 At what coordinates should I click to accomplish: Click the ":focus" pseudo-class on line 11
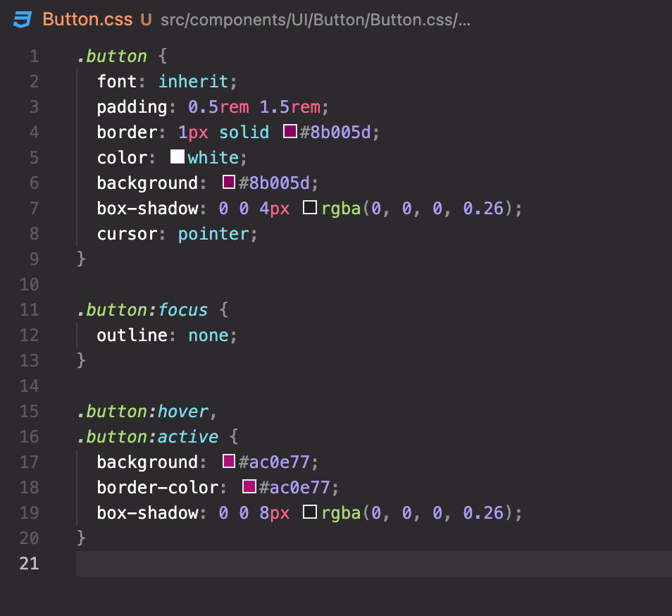coord(178,310)
